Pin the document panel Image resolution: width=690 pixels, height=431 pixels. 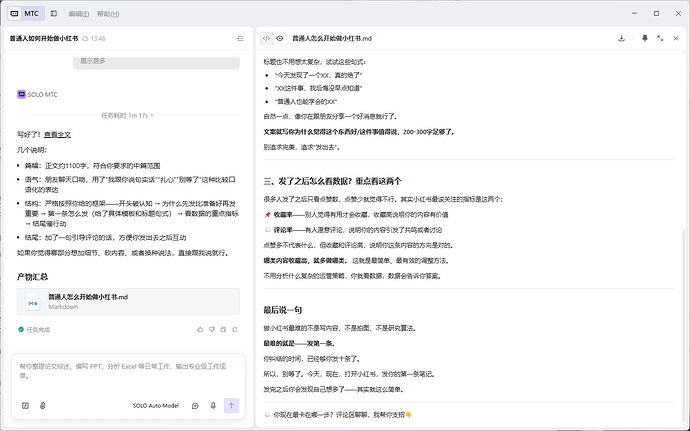click(645, 38)
